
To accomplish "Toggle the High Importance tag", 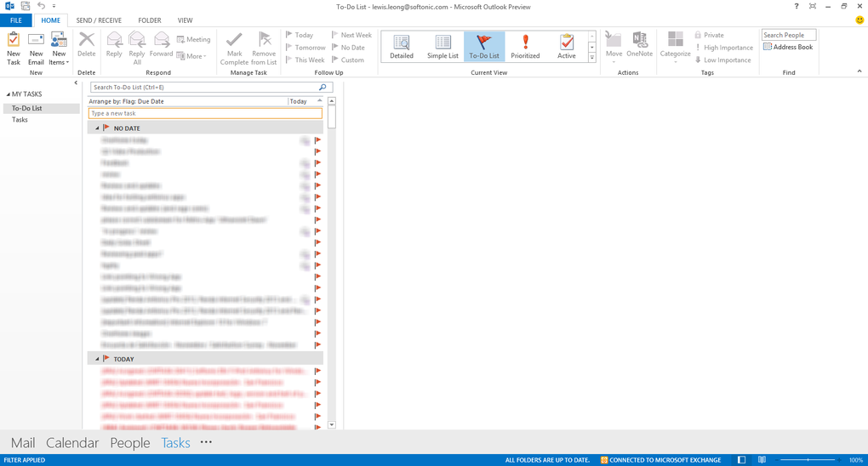I will [723, 48].
